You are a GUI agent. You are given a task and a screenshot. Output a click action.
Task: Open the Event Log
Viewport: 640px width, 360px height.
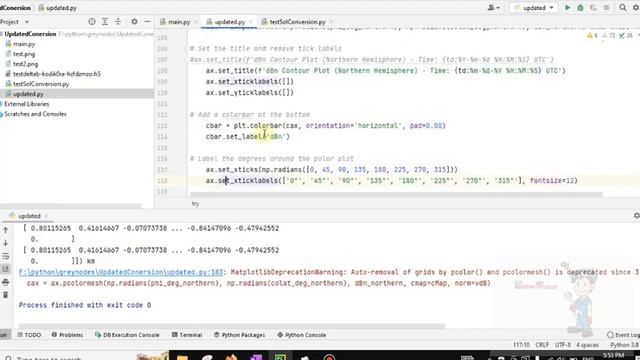pyautogui.click(x=623, y=335)
